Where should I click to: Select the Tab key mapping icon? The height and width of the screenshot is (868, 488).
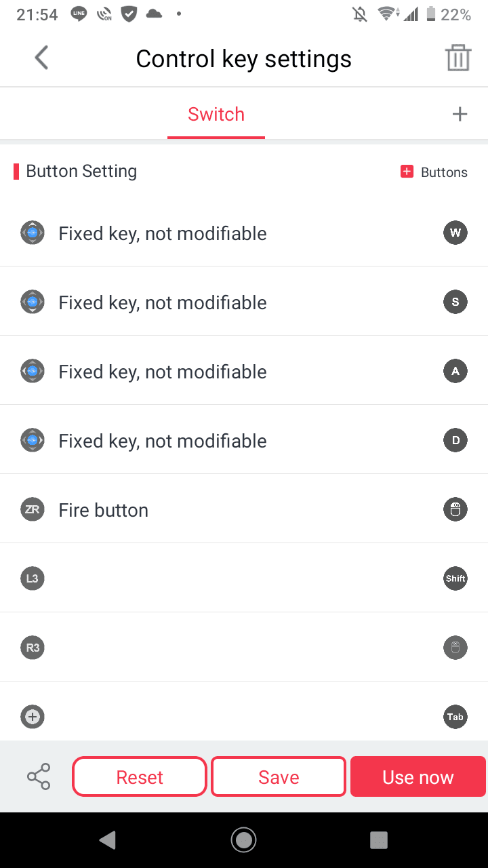tap(455, 717)
